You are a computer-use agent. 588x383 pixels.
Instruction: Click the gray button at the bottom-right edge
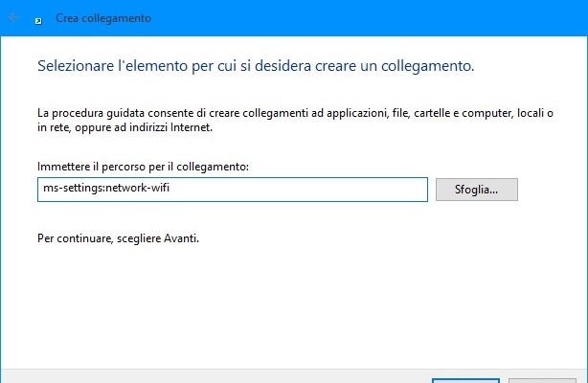[541, 379]
